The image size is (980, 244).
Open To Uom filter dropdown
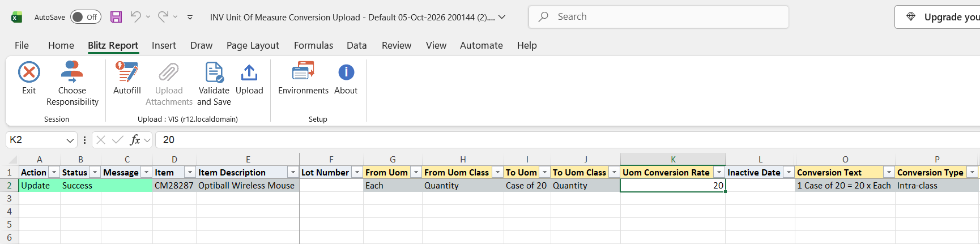[545, 172]
